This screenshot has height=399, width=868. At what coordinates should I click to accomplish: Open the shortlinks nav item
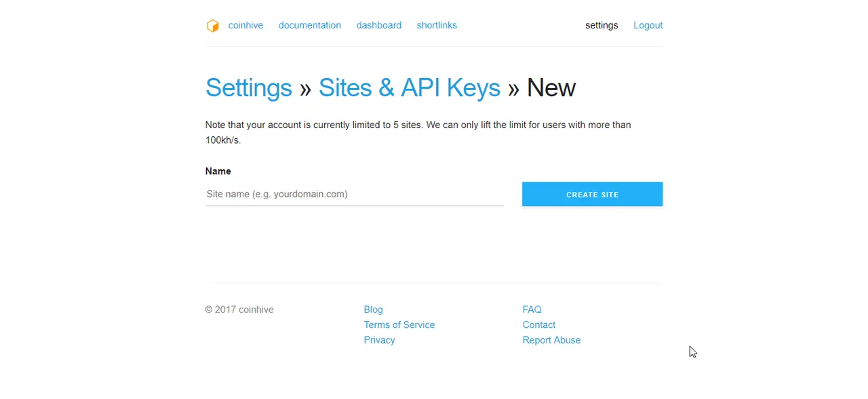point(437,25)
